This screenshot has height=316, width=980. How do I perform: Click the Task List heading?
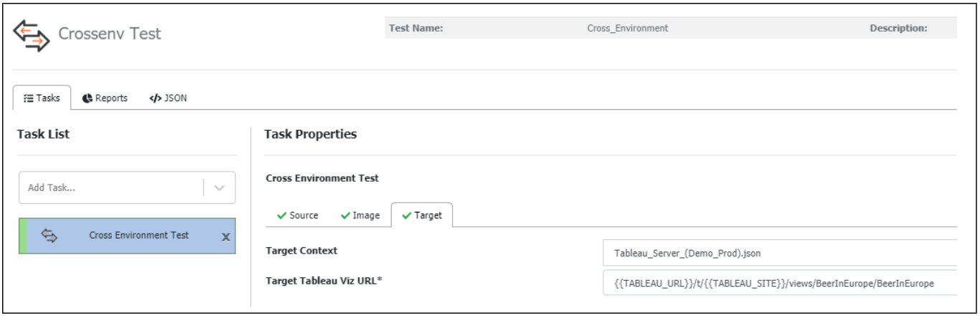[43, 134]
